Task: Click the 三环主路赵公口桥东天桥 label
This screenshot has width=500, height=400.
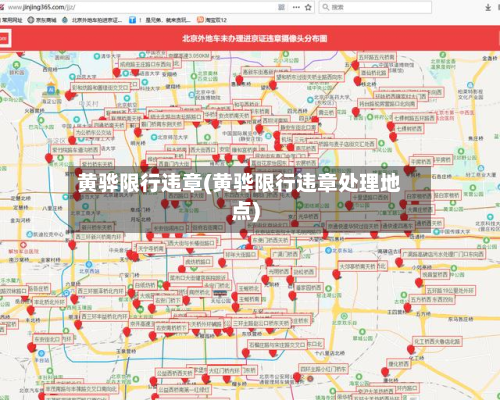Action: pos(261,323)
